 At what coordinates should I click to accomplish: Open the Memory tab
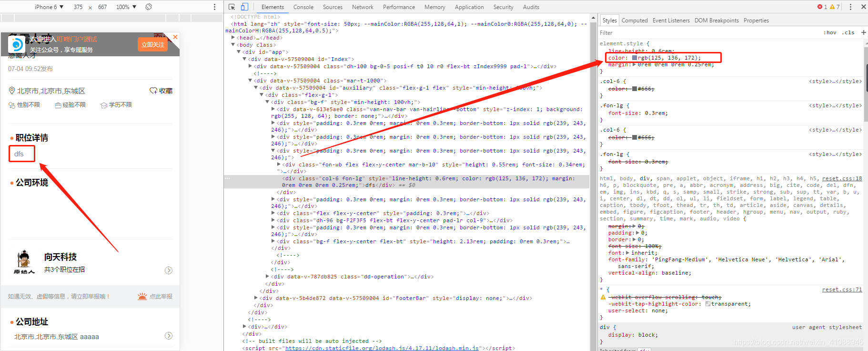coord(434,7)
